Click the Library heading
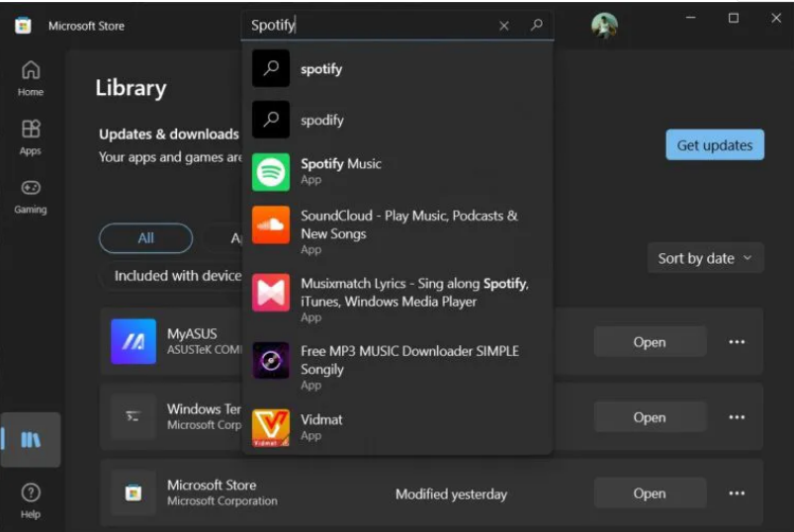This screenshot has height=532, width=794. [131, 88]
